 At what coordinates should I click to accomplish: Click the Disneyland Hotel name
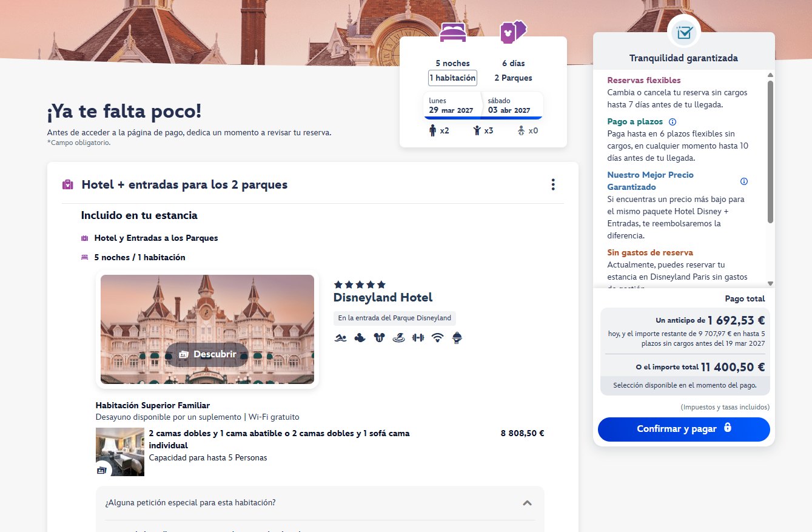[x=383, y=297]
